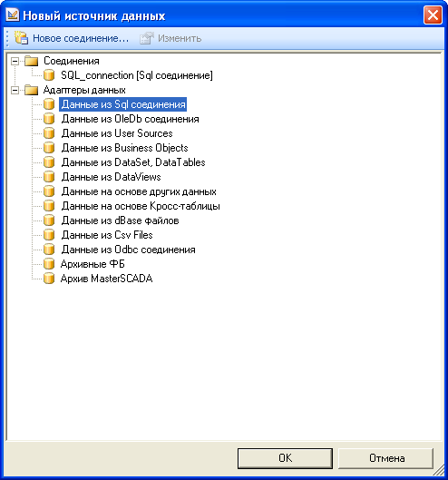
Task: Click the Отмена cancel button
Action: coord(386,458)
